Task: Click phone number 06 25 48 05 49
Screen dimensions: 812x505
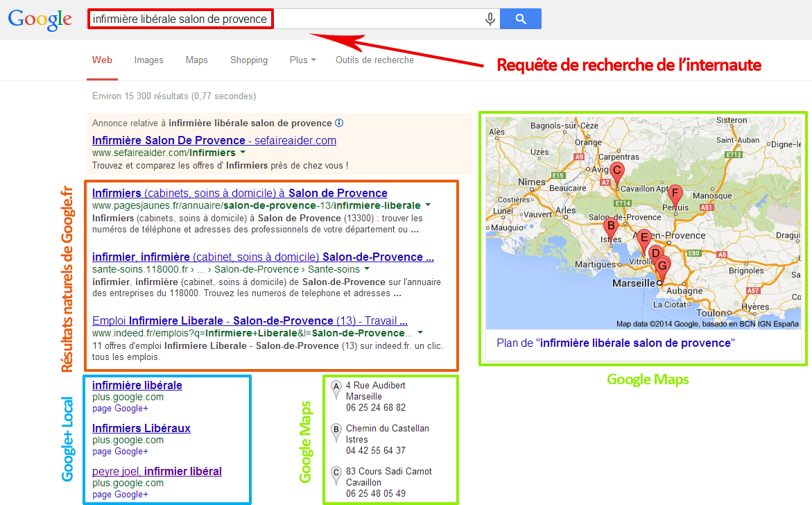Action: tap(376, 494)
